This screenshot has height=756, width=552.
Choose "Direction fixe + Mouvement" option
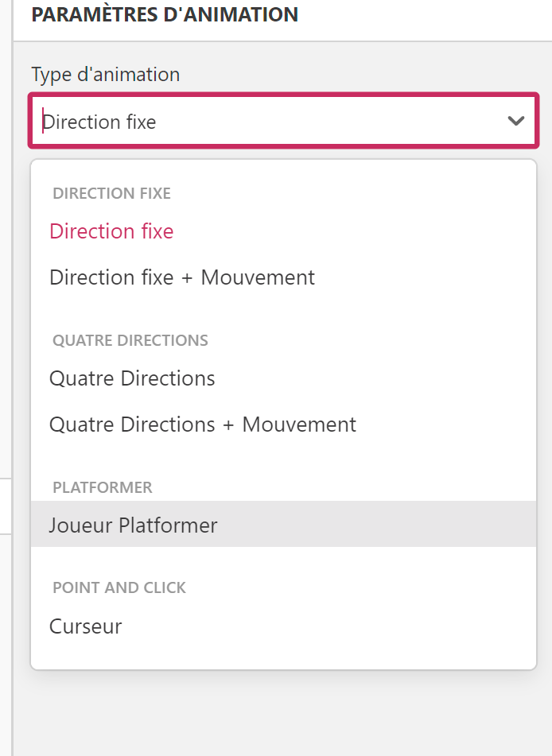click(x=182, y=277)
